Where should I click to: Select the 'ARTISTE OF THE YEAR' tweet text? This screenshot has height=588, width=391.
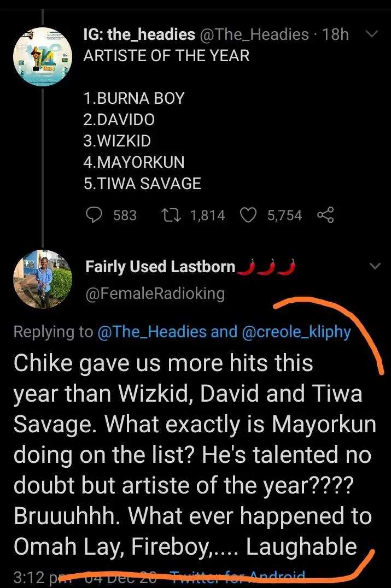tap(166, 55)
